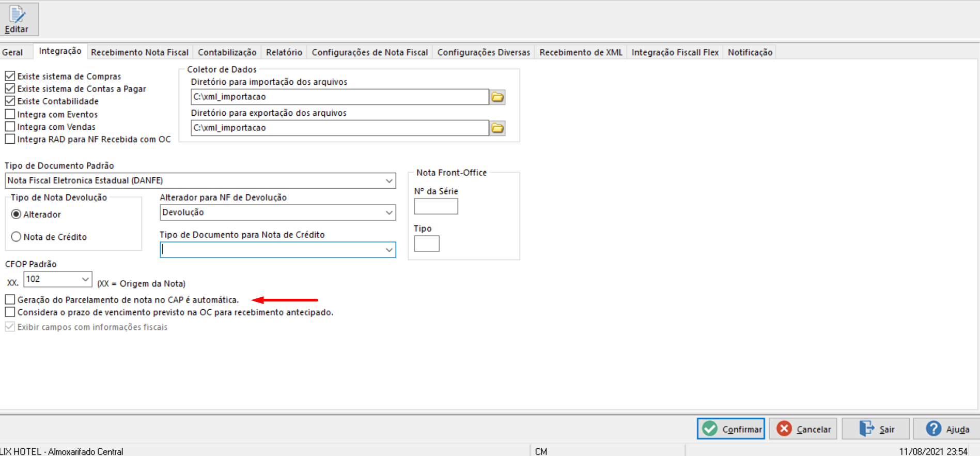This screenshot has width=980, height=456.
Task: Open Tipo de Documento para Nota de Crédito dropdown
Action: pyautogui.click(x=389, y=250)
